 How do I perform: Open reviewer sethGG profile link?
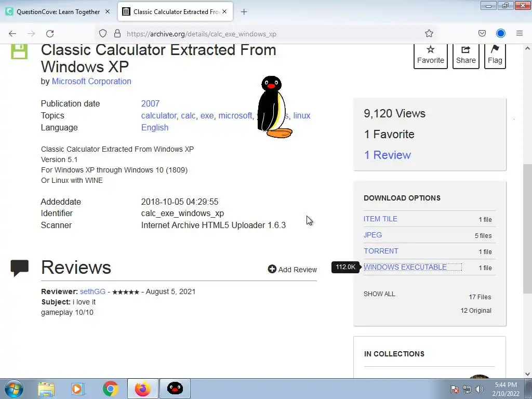[x=92, y=291]
